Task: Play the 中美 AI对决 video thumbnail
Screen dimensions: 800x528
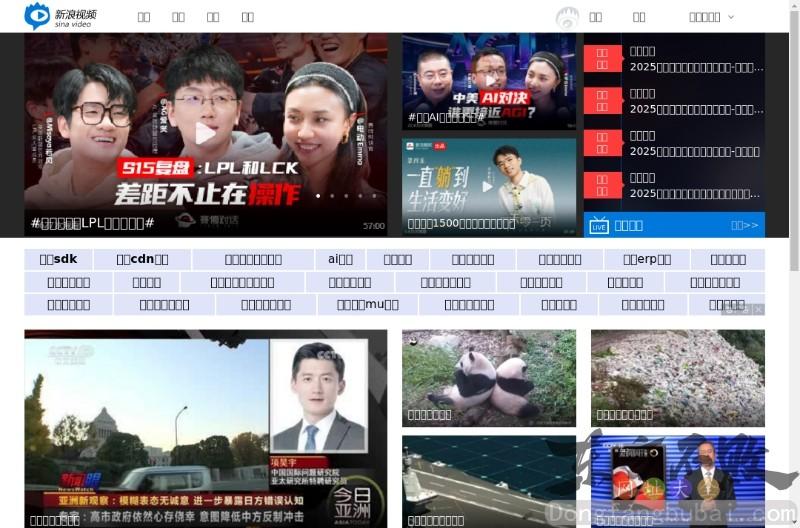Action: 489,81
